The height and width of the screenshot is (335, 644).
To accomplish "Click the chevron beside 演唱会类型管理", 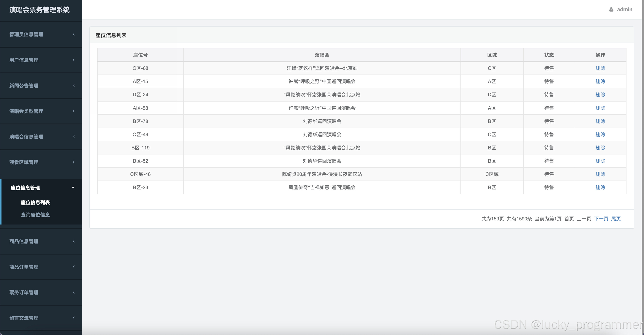I will [x=74, y=111].
